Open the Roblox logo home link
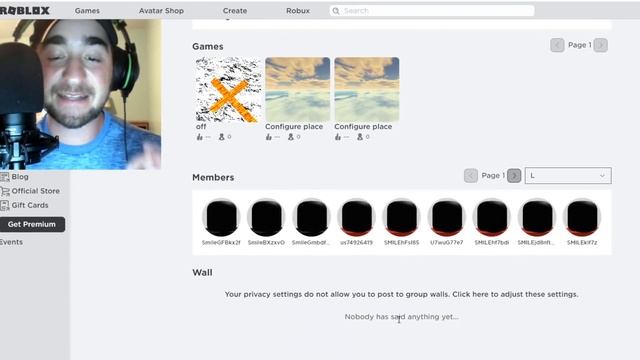 coord(24,11)
